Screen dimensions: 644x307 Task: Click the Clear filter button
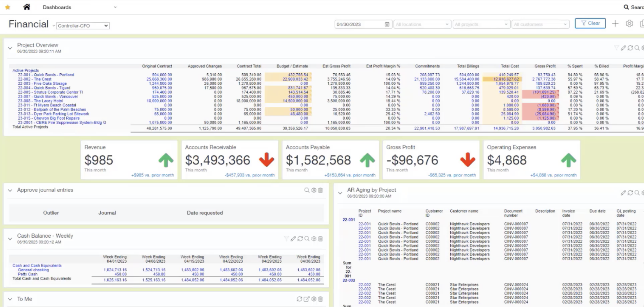click(x=590, y=23)
